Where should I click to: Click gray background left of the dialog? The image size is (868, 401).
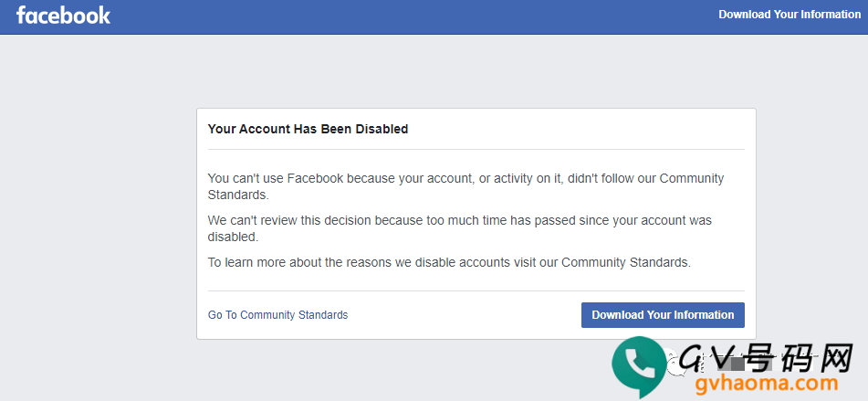click(98, 222)
